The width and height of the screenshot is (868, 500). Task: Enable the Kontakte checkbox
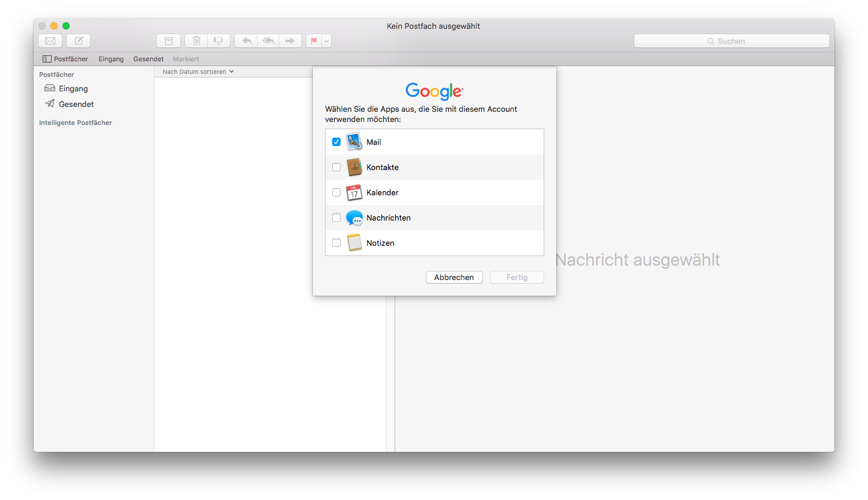click(x=336, y=167)
